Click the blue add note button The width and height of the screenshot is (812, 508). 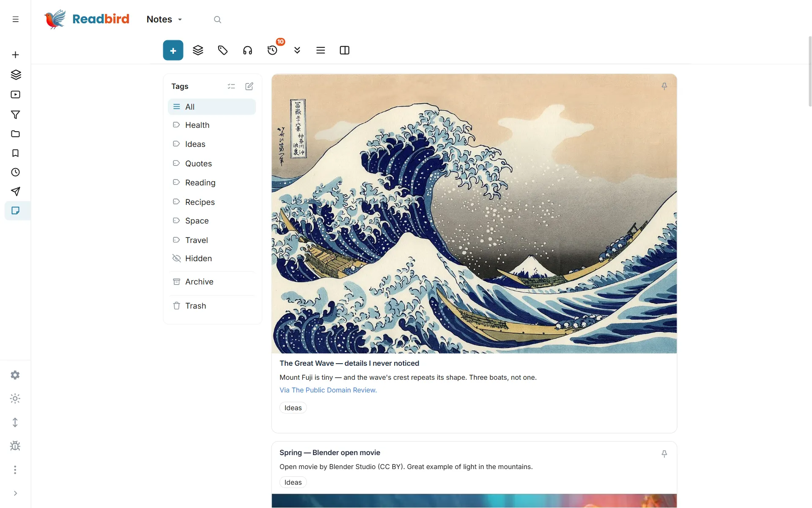[173, 50]
